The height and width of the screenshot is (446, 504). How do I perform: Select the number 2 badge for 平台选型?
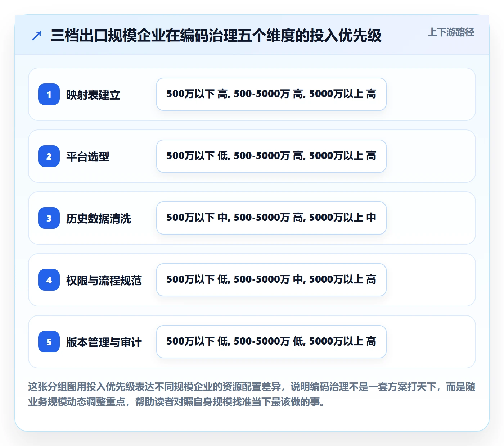pyautogui.click(x=49, y=156)
